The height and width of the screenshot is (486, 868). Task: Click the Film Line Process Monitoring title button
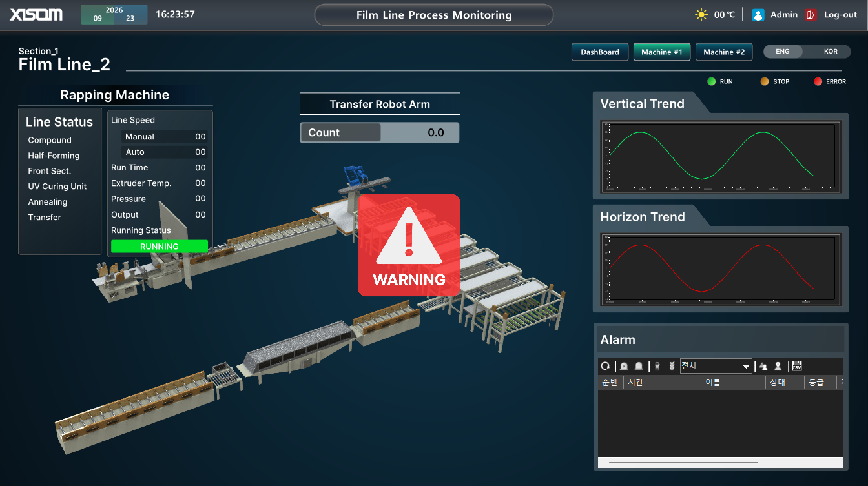[434, 15]
